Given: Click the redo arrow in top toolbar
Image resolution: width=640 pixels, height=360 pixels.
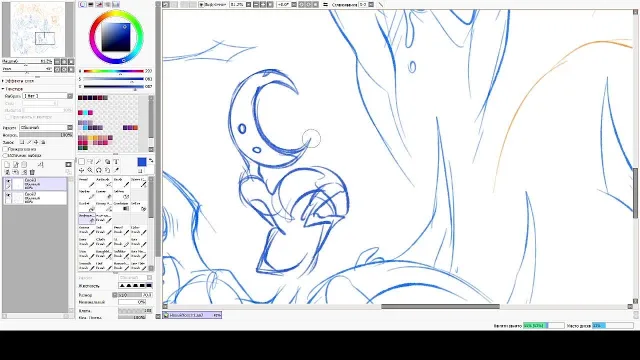Looking at the screenshot, I should (174, 4).
